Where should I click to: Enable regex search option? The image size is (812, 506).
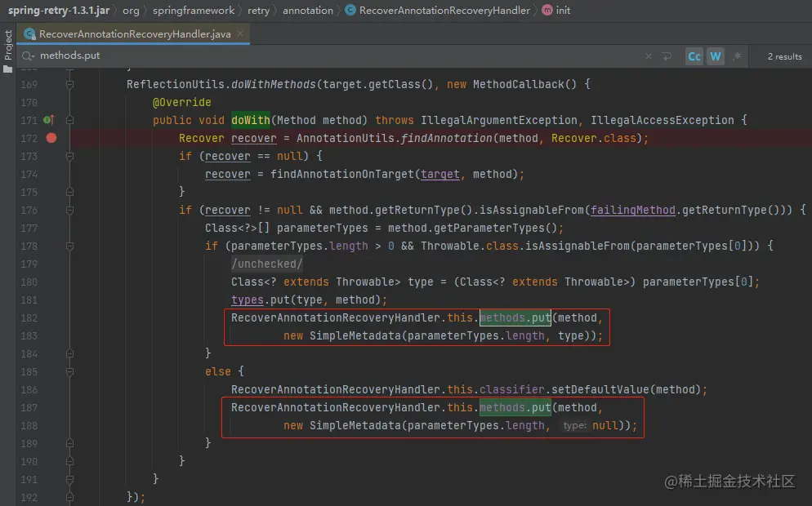(737, 55)
